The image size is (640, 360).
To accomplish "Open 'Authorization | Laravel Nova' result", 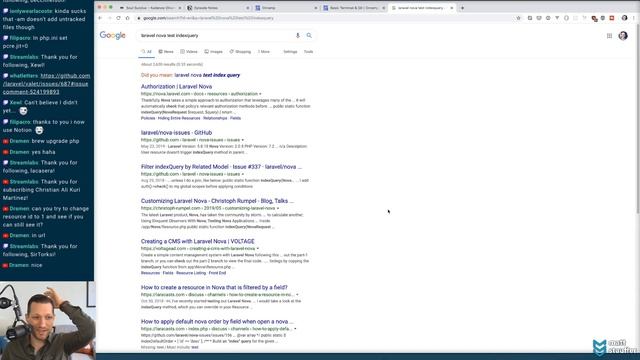I will (176, 87).
